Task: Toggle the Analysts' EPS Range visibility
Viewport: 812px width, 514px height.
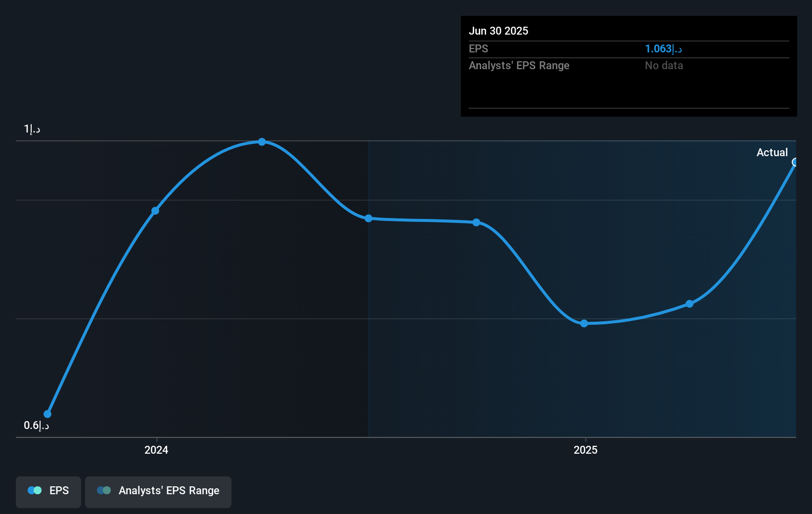Action: (x=158, y=492)
